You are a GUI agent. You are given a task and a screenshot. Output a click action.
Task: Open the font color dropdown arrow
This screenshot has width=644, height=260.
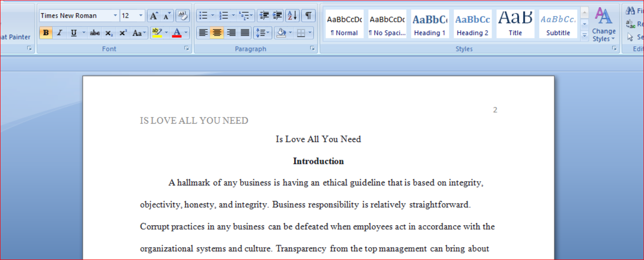click(x=186, y=33)
